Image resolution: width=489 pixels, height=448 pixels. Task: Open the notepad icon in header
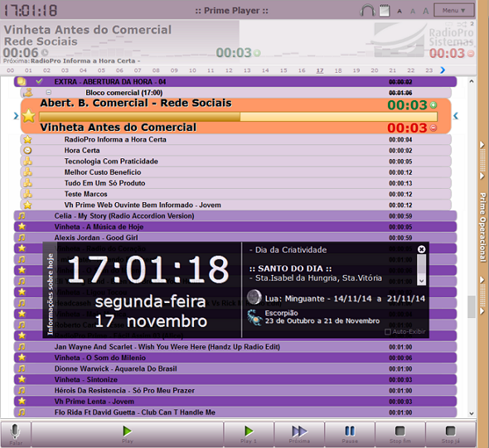coord(385,11)
